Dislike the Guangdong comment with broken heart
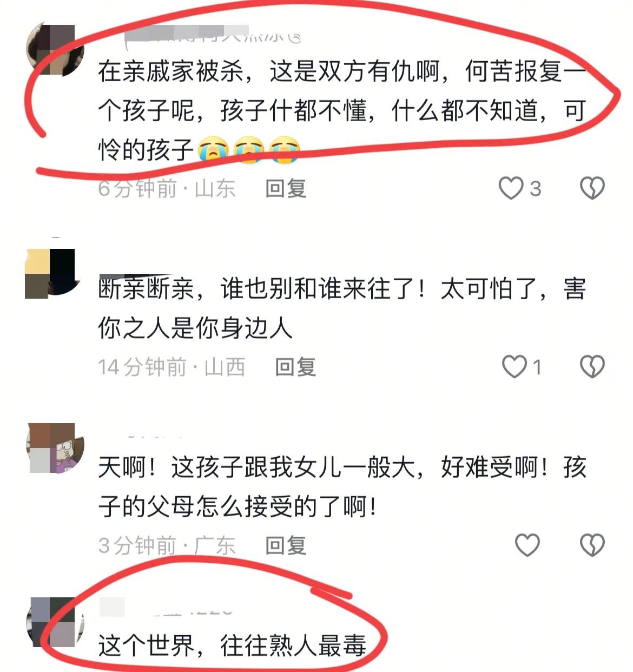This screenshot has height=672, width=633. click(592, 545)
